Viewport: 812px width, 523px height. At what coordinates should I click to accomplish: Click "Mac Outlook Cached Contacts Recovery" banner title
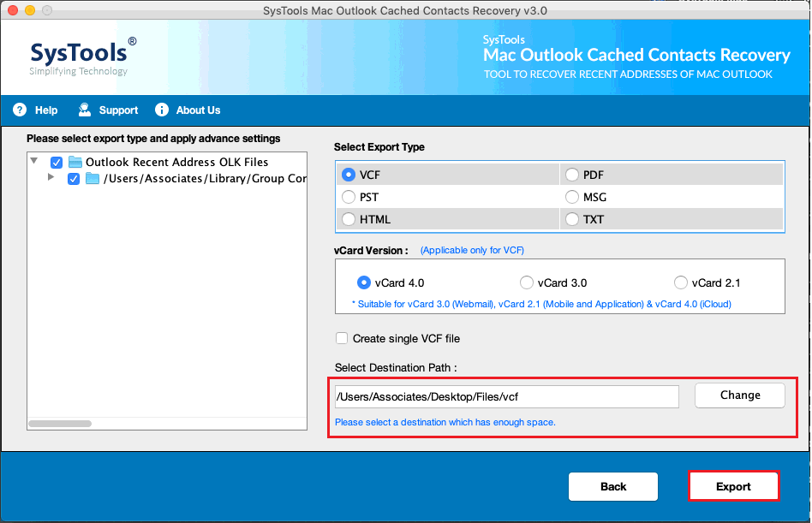pos(636,55)
